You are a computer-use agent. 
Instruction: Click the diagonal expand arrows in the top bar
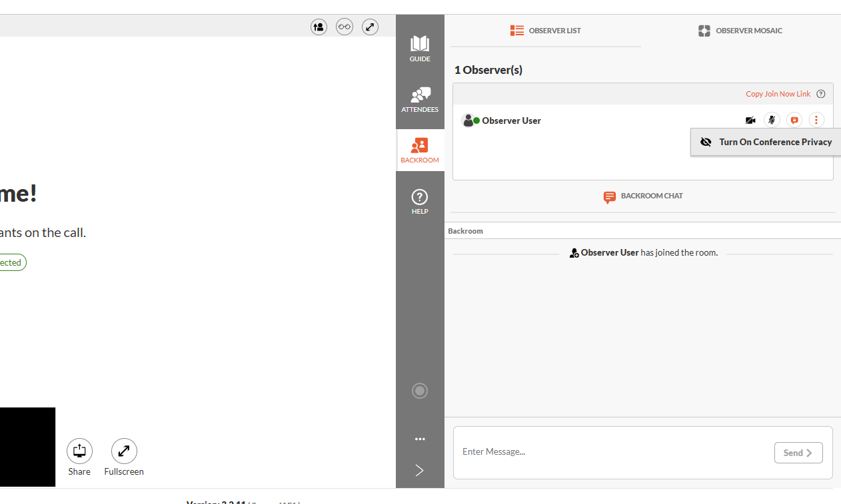point(370,27)
